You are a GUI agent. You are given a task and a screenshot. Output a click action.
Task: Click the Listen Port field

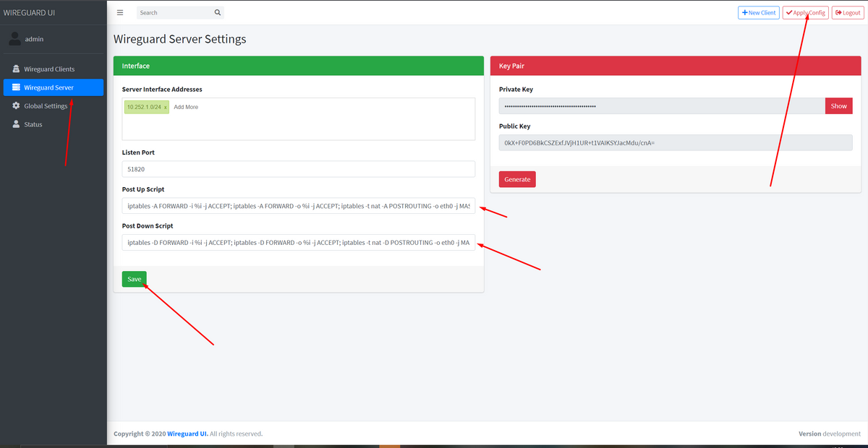(x=299, y=169)
